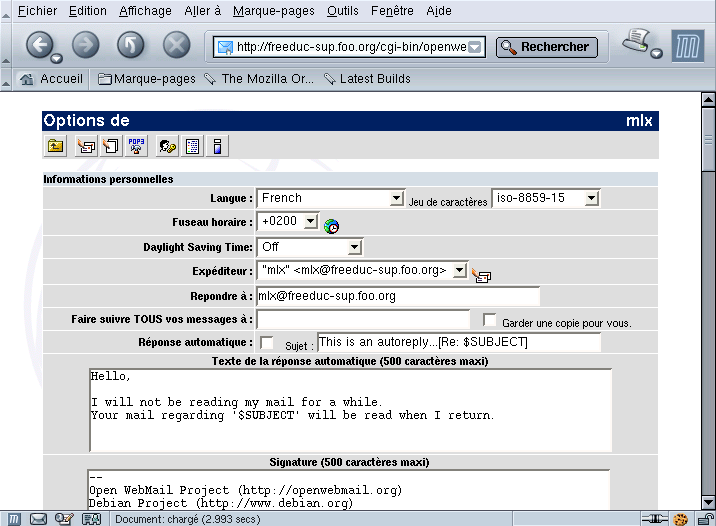Click the print icon in browser toolbar

point(637,43)
